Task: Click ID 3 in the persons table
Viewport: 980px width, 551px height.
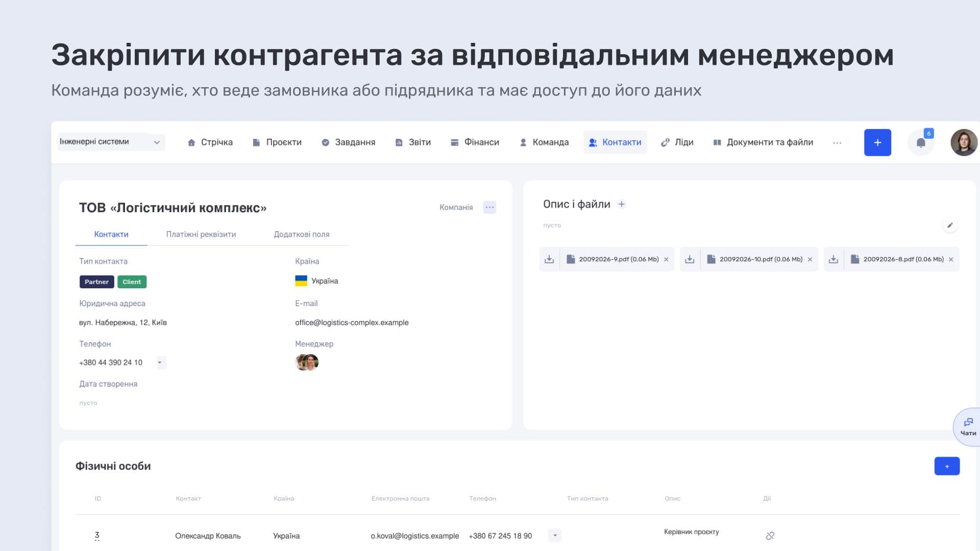Action: coord(97,535)
